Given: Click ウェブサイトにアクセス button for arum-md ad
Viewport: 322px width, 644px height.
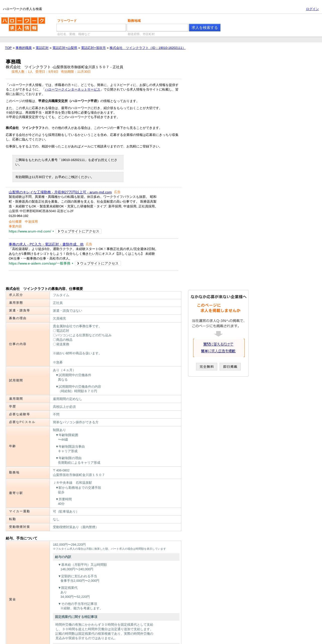Looking at the screenshot, I should [x=78, y=231].
